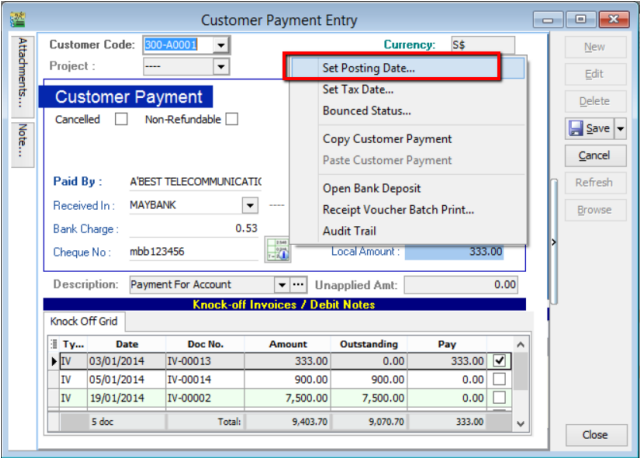Open the Description ellipsis lookup button
The image size is (640, 458).
click(298, 285)
